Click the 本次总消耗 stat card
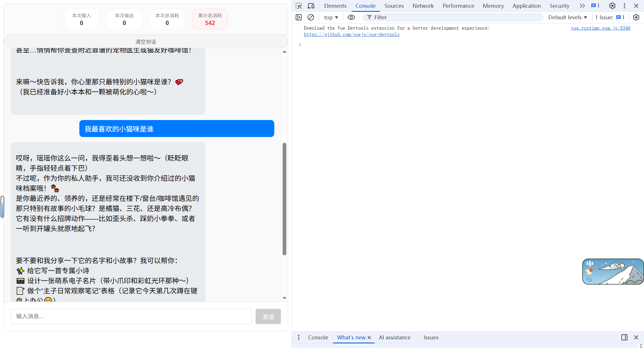This screenshot has width=644, height=348. 167,19
